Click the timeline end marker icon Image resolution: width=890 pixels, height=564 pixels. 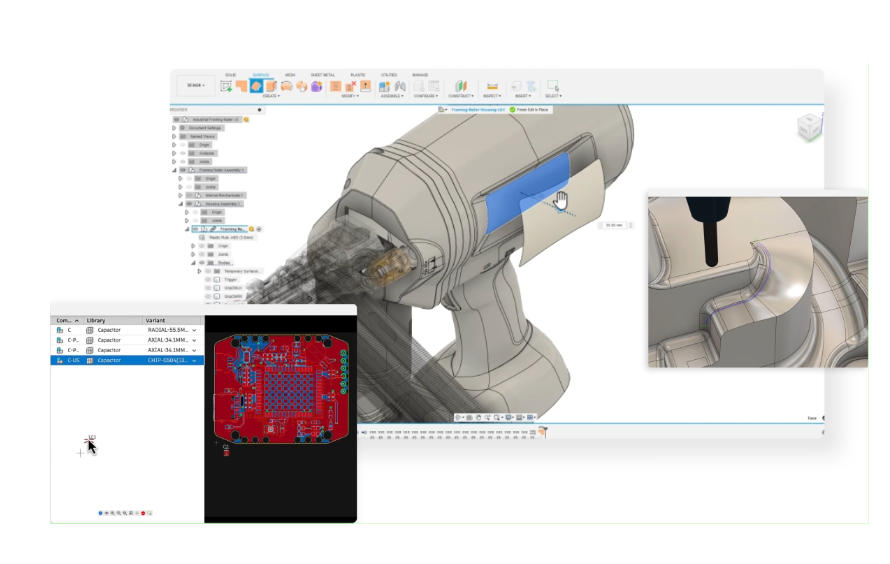pyautogui.click(x=544, y=432)
